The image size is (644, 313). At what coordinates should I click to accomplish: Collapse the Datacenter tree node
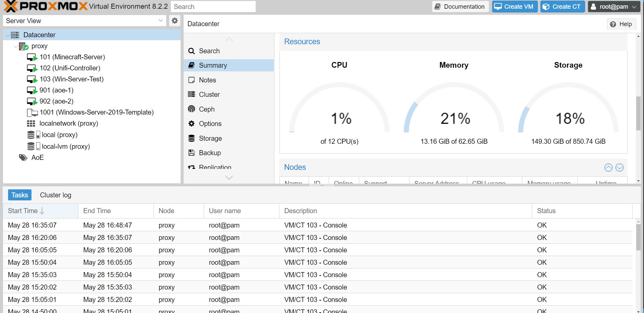pyautogui.click(x=7, y=35)
